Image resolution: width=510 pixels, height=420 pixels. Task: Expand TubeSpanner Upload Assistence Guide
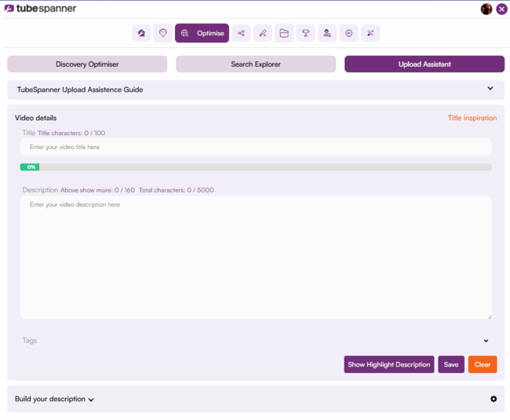pyautogui.click(x=256, y=89)
